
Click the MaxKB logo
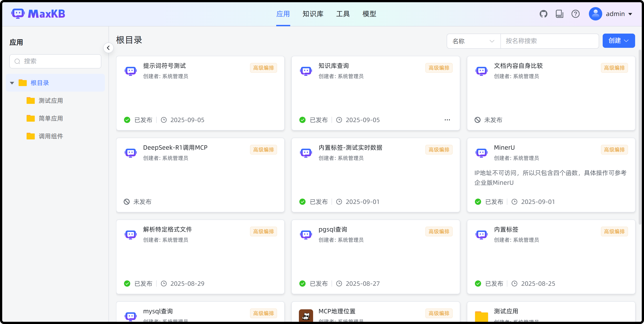tap(38, 14)
